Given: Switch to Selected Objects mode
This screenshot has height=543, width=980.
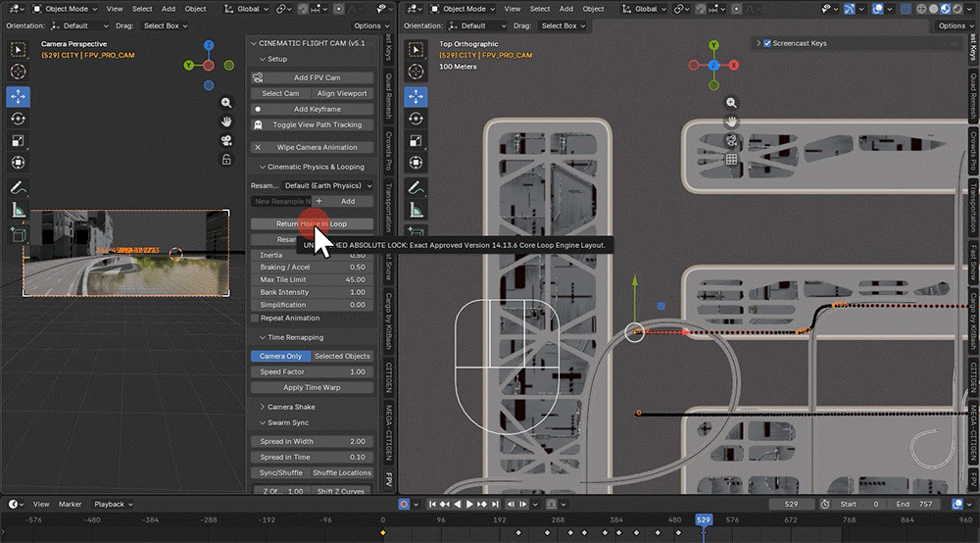Looking at the screenshot, I should pos(342,356).
